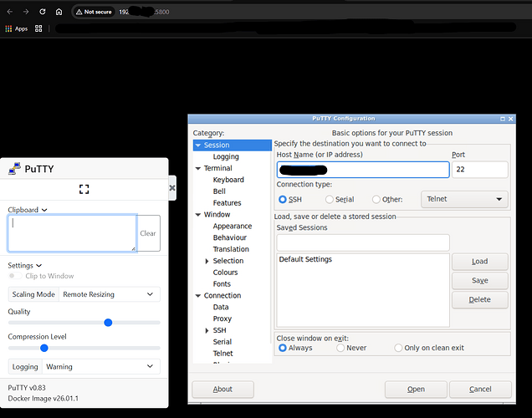Expand the SSH category tree node
Image resolution: width=532 pixels, height=418 pixels.
pyautogui.click(x=207, y=330)
